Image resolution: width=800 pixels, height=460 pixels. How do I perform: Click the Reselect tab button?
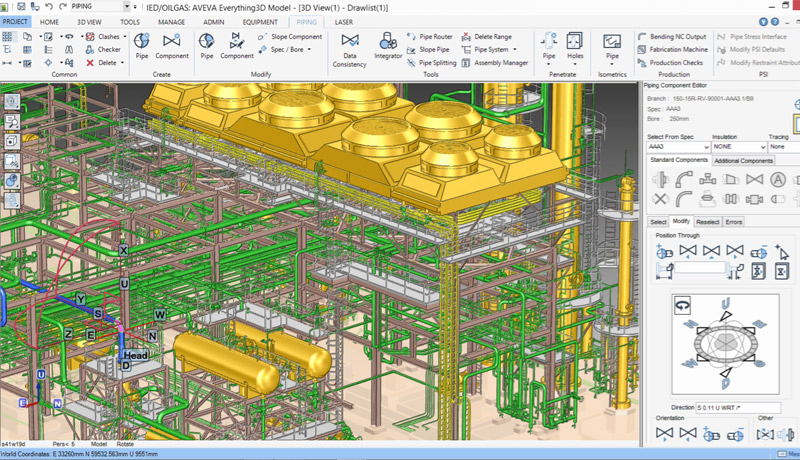point(707,222)
